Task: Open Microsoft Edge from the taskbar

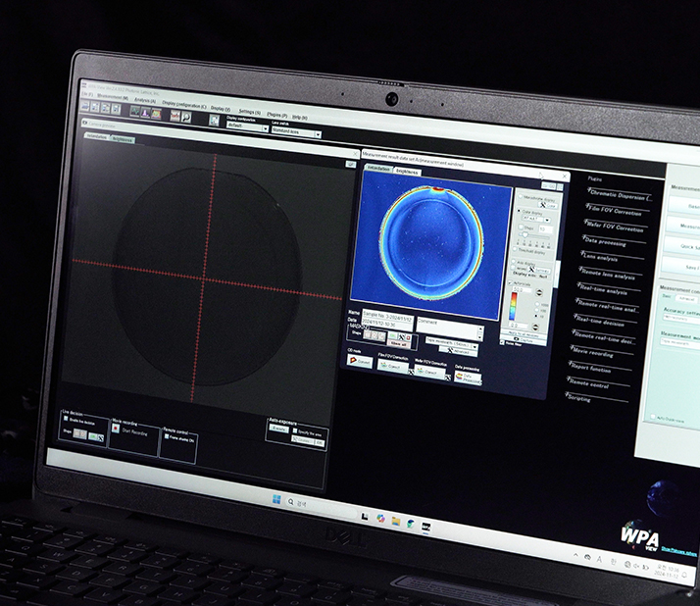Action: point(410,524)
